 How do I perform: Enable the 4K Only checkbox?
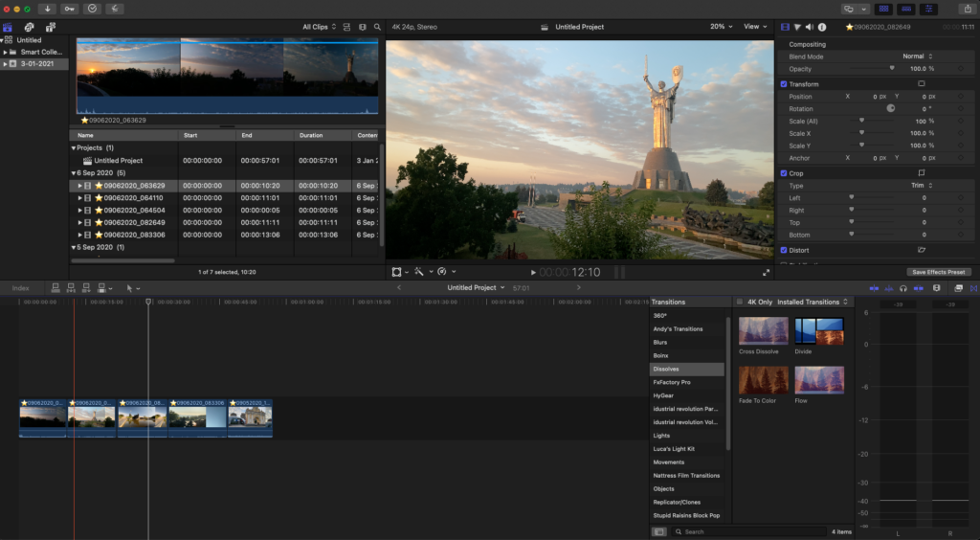740,302
